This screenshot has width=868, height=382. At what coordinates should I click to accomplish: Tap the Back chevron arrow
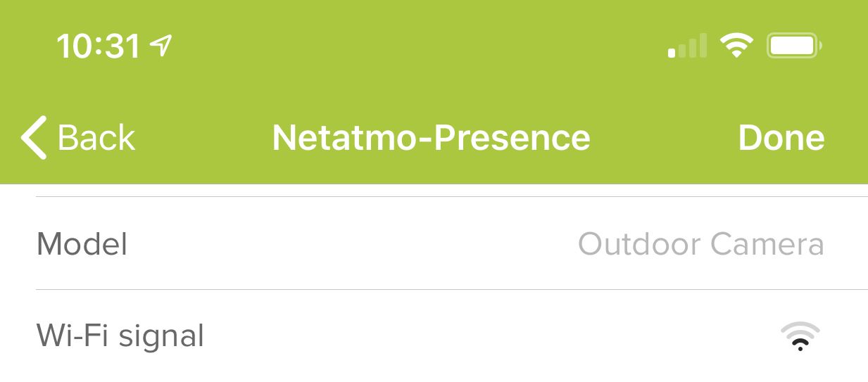pyautogui.click(x=33, y=138)
